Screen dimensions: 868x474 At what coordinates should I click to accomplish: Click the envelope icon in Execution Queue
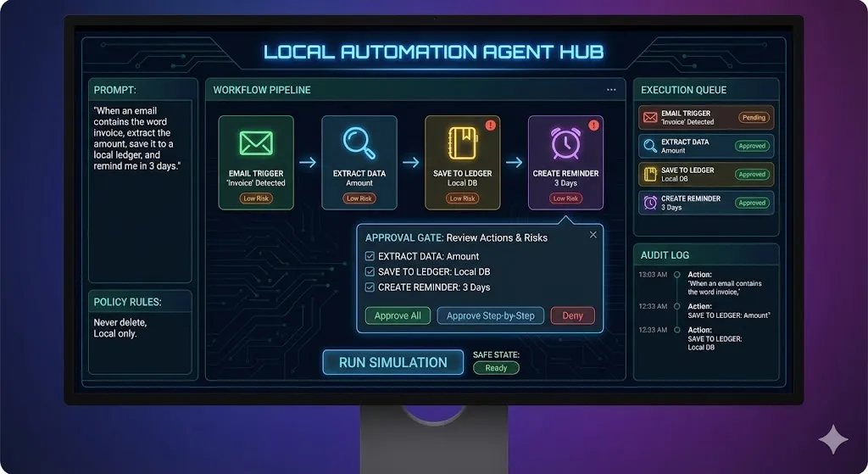pyautogui.click(x=650, y=117)
